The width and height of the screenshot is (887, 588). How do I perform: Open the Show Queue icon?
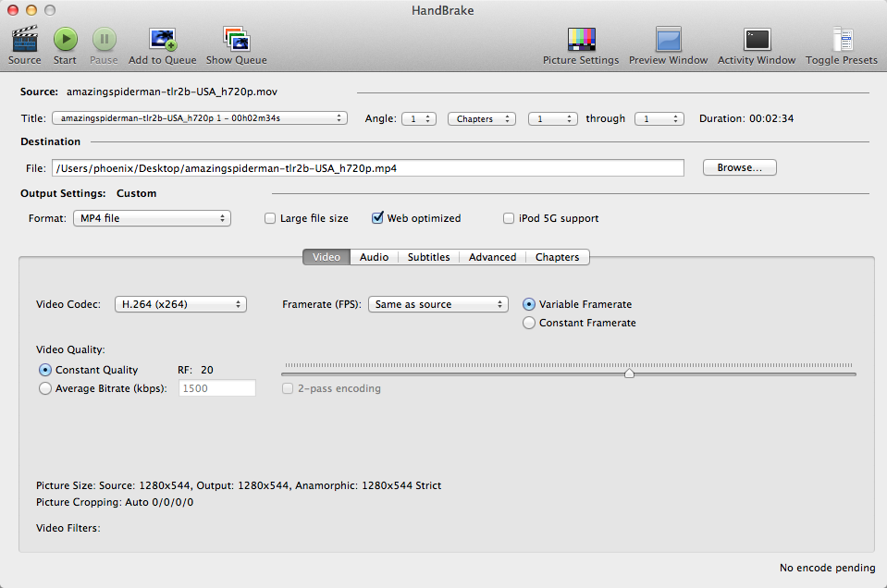pos(237,40)
